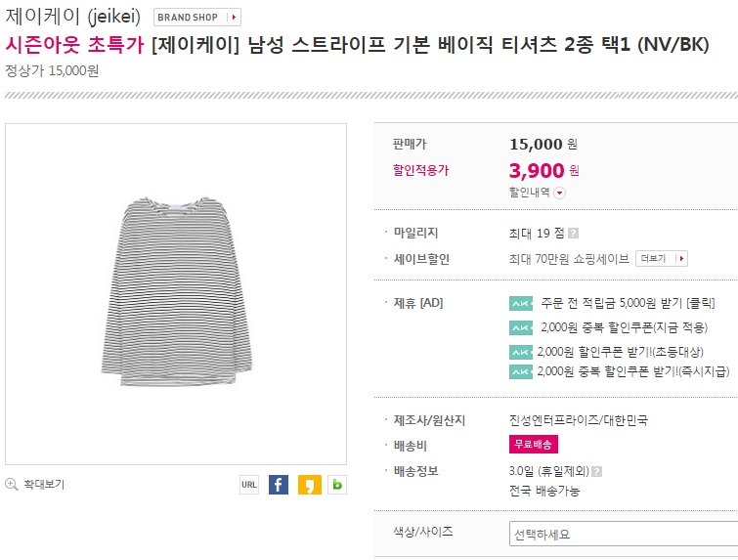Click the 2,000원 중복 할인쿠폰 받기 (즉시지급) link
The height and width of the screenshot is (560, 738).
(633, 372)
